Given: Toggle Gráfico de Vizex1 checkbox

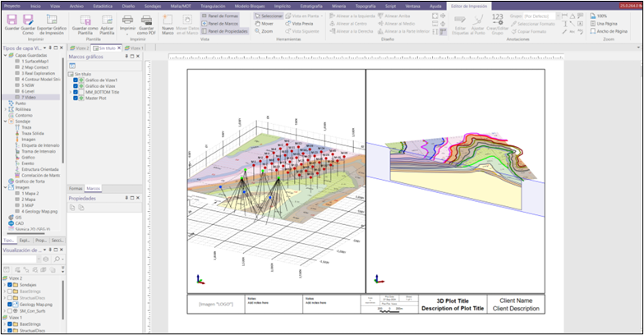Looking at the screenshot, I should (x=76, y=80).
